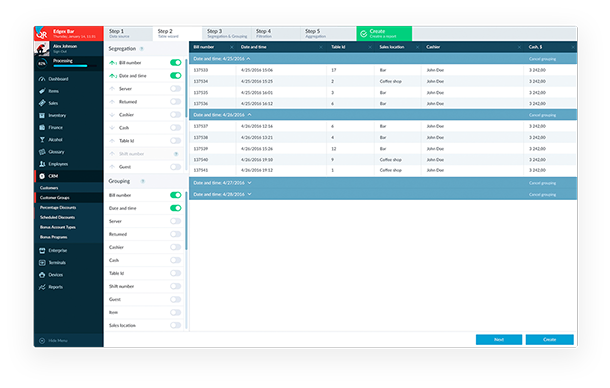Click the Reports chart icon
Image resolution: width=610 pixels, height=388 pixels.
point(42,287)
